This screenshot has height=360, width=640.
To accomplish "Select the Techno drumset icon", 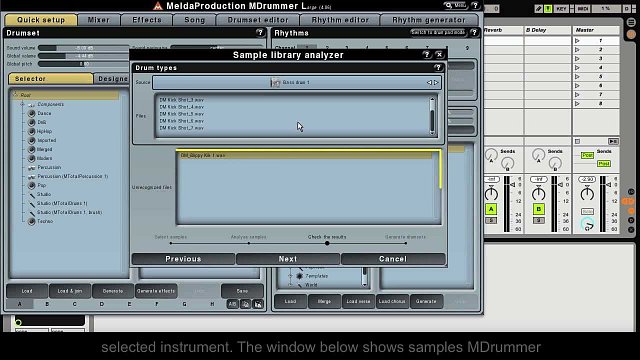I will 31,221.
